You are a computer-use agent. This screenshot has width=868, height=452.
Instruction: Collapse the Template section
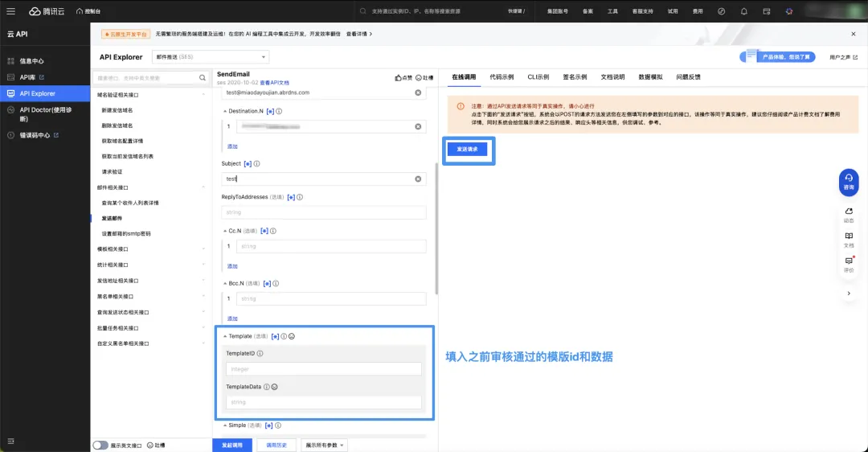225,336
